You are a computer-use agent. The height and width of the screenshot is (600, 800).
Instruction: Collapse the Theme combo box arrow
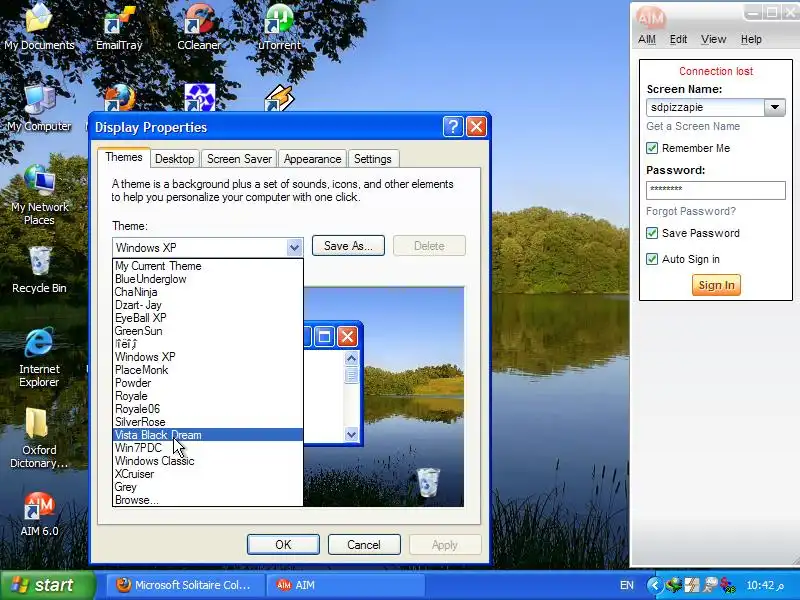[x=294, y=247]
